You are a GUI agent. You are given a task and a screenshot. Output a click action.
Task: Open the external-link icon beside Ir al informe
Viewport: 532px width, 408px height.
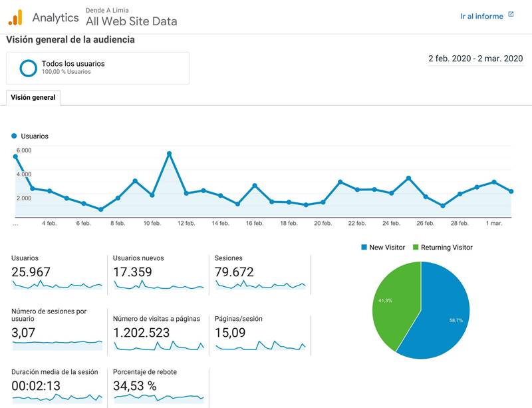click(x=511, y=15)
